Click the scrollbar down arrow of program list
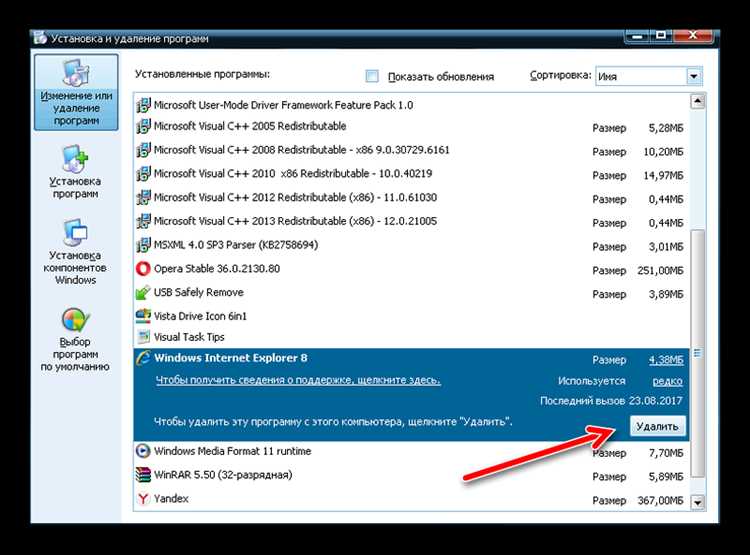 pyautogui.click(x=697, y=503)
